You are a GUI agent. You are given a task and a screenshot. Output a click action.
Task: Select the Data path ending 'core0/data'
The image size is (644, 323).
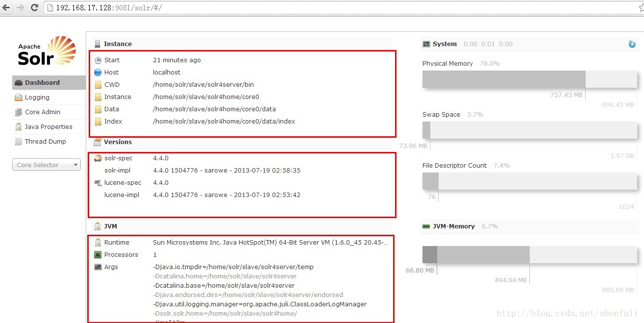coord(214,109)
